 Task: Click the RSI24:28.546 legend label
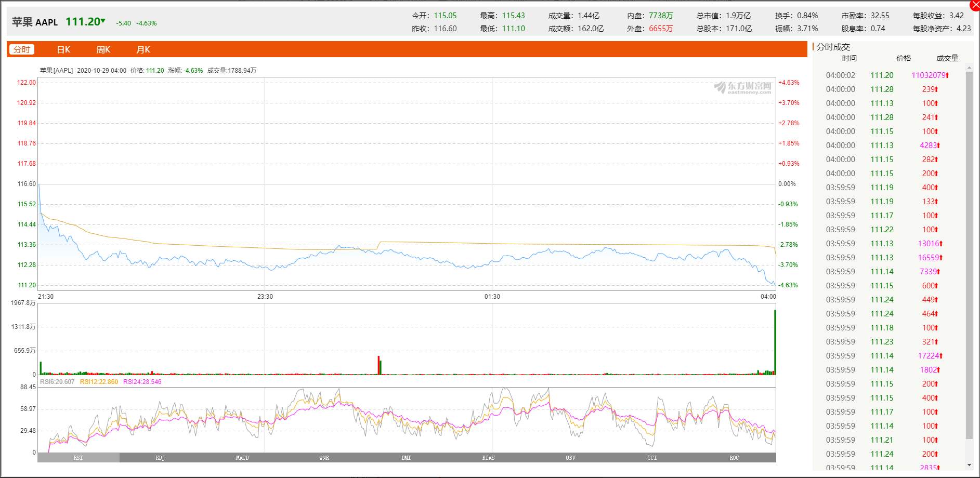click(142, 382)
